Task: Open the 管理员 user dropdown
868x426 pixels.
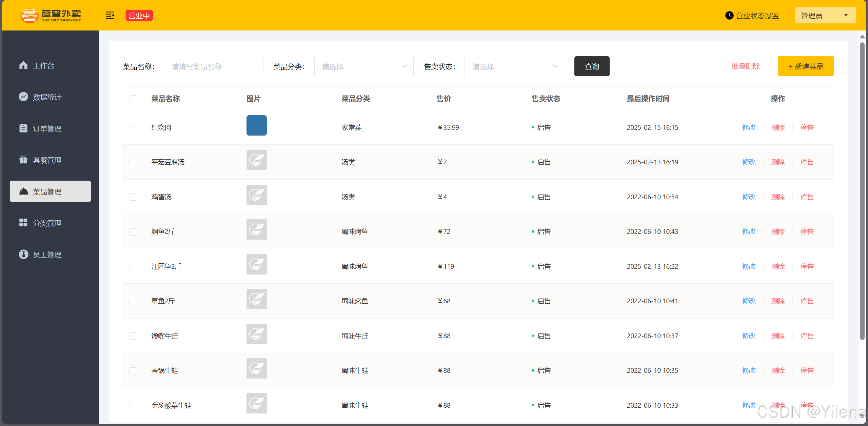Action: (825, 16)
